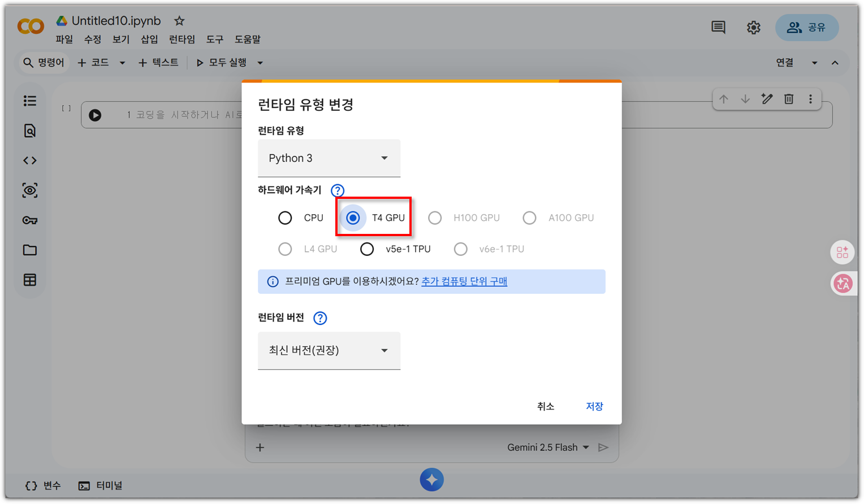Click the Colab logo icon
The width and height of the screenshot is (864, 504).
[x=31, y=26]
